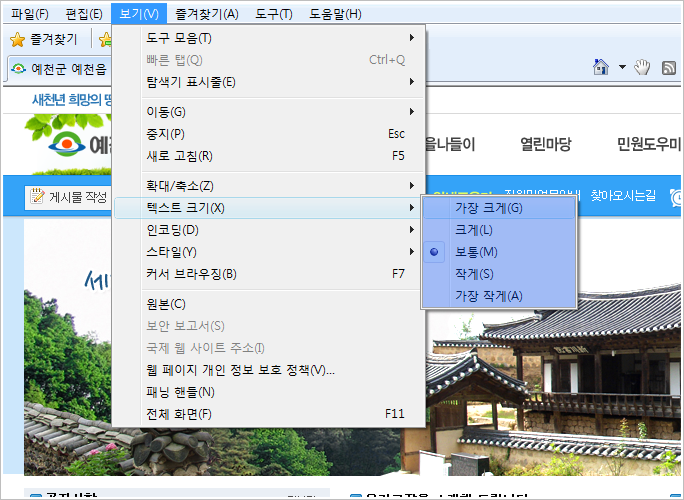Switch to the 예천군 예천읍 tab
The height and width of the screenshot is (500, 684).
click(x=59, y=69)
